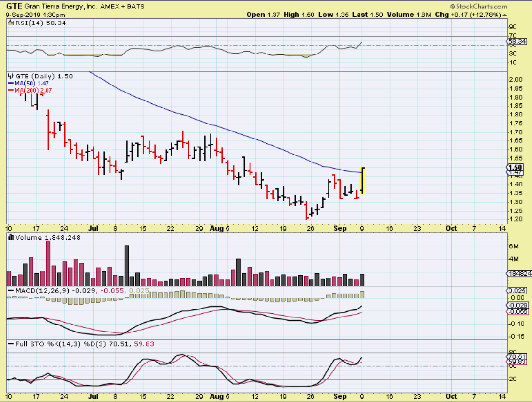Click the 9-Sep-2019 1:30pm timestamp

tap(36, 15)
